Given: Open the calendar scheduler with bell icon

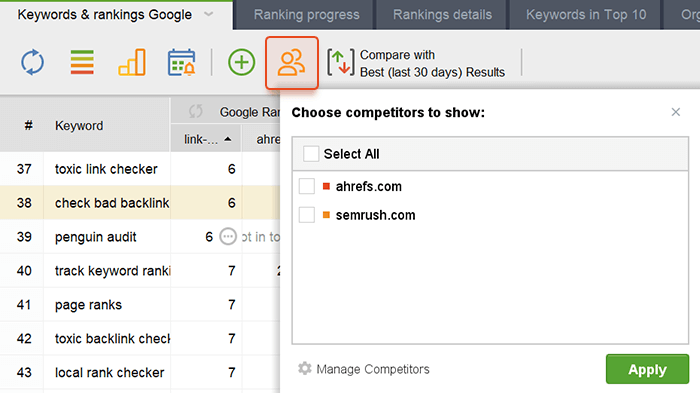Looking at the screenshot, I should tap(181, 62).
